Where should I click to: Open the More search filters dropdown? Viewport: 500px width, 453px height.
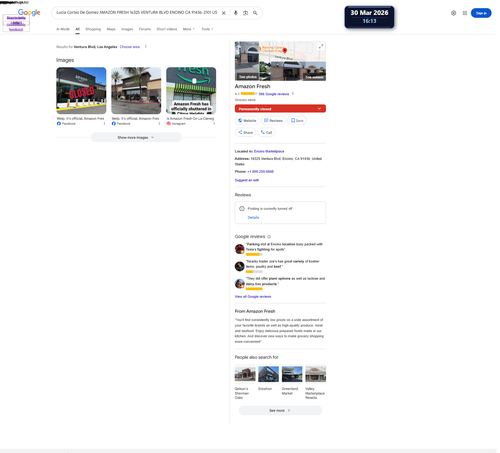[188, 29]
